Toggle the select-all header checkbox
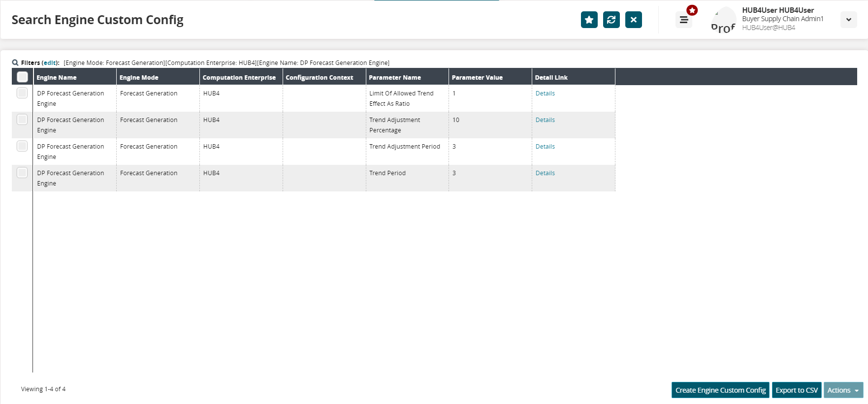Image resolution: width=868 pixels, height=404 pixels. coord(22,77)
